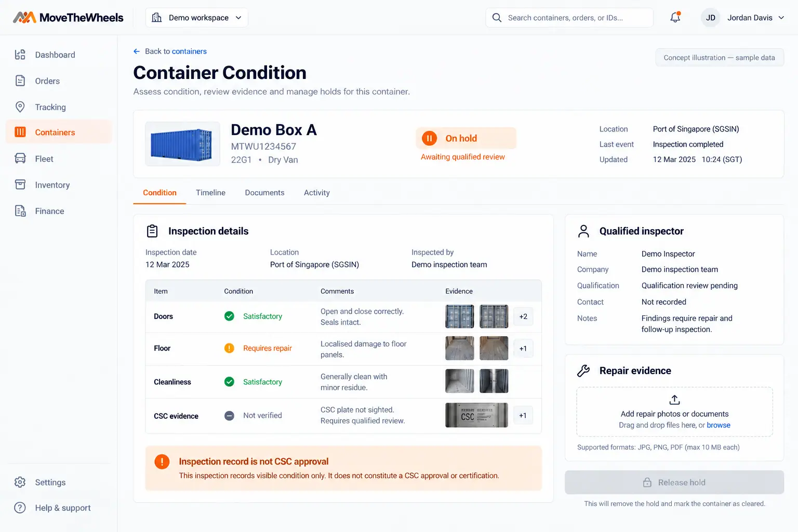This screenshot has width=798, height=532.
Task: Click the CSC evidence not verified icon
Action: point(229,416)
